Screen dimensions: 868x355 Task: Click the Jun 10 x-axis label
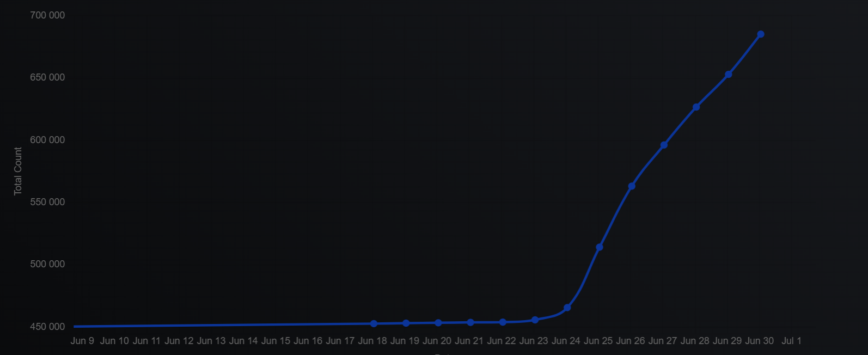[x=114, y=341]
